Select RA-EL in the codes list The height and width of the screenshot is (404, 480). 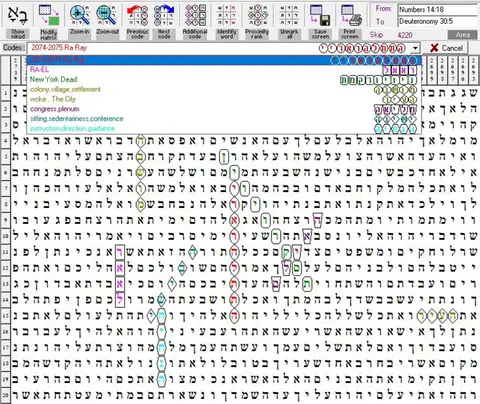coord(224,70)
